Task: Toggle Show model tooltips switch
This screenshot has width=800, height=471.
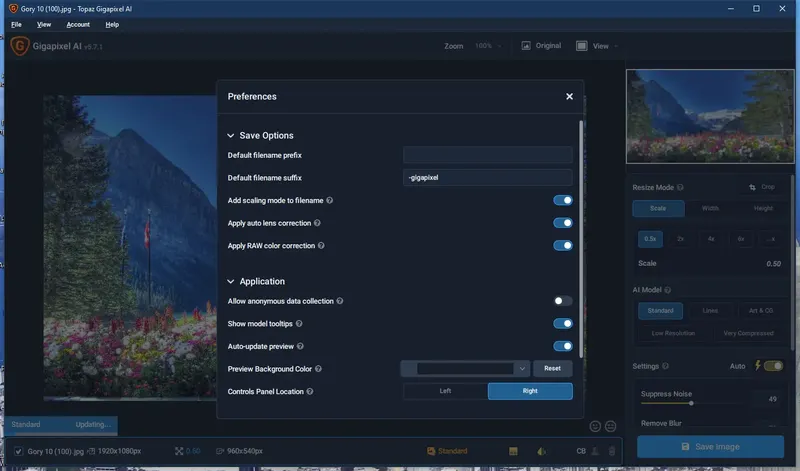Action: [563, 324]
